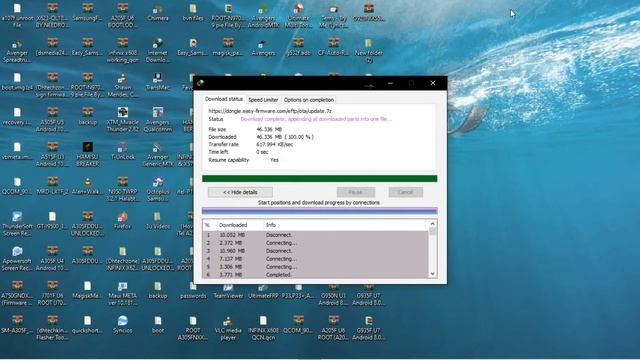Image resolution: width=640 pixels, height=360 pixels.
Task: Select the TeamViewer desktop shortcut
Action: [228, 292]
